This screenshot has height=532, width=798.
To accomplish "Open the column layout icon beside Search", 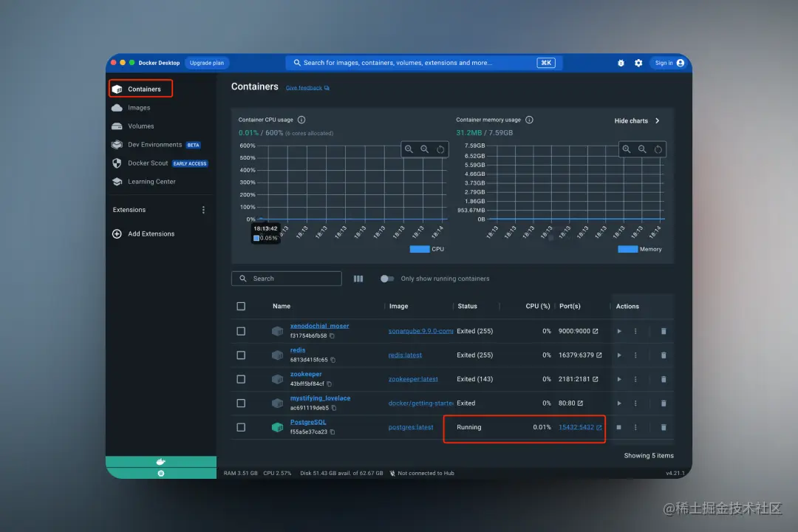I will click(x=358, y=279).
